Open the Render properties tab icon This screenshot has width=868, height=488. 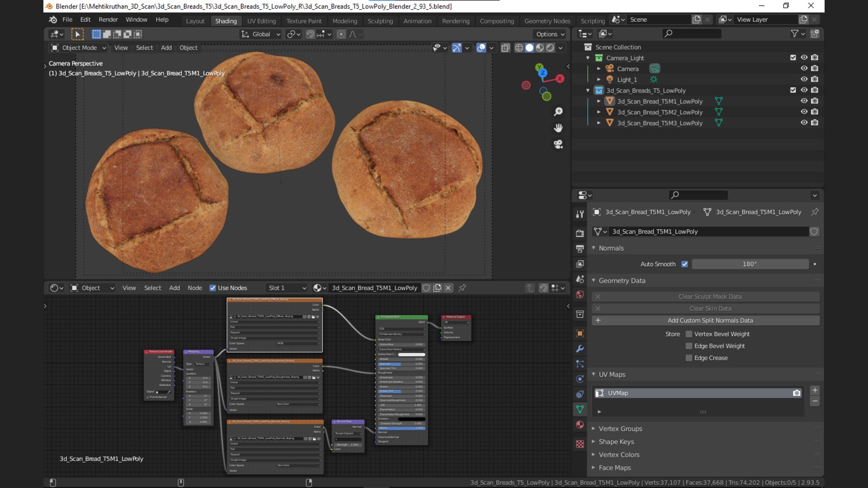(580, 233)
